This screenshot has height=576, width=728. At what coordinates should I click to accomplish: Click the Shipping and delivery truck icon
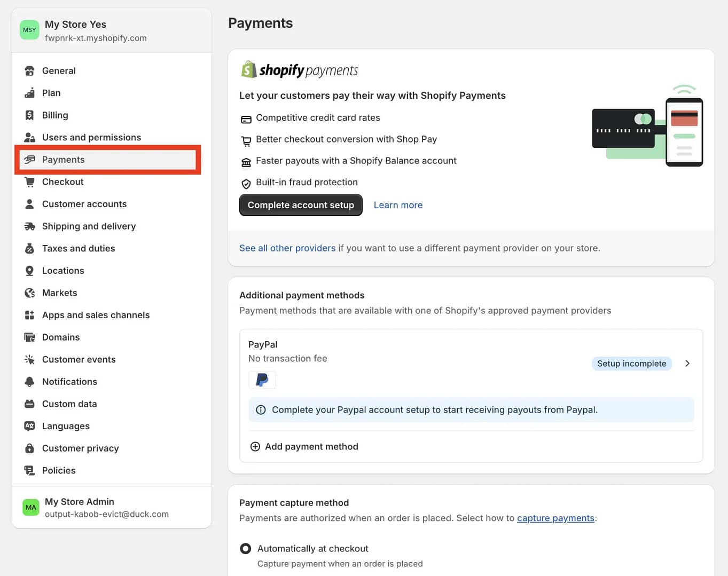coord(29,226)
